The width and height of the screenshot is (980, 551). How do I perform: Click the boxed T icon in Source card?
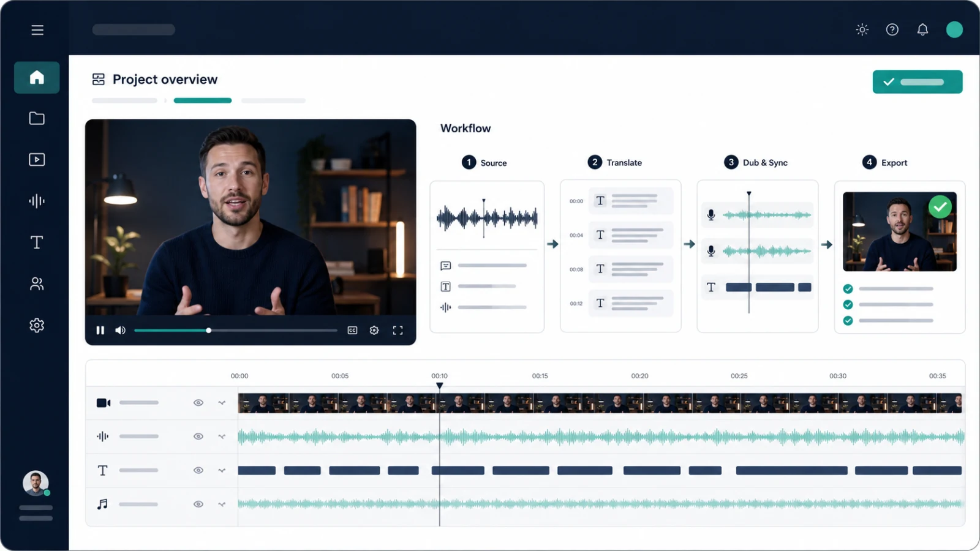click(446, 287)
